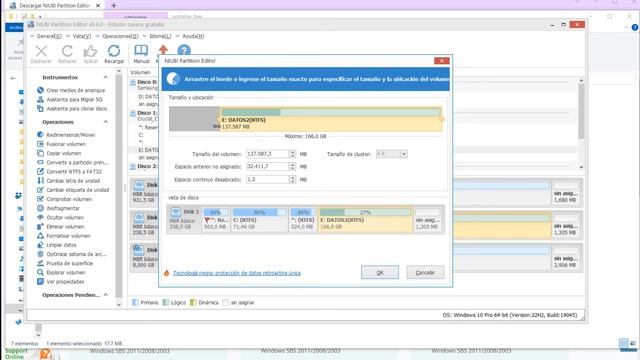
Task: Click the Tamaño del volumen field
Action: point(267,154)
